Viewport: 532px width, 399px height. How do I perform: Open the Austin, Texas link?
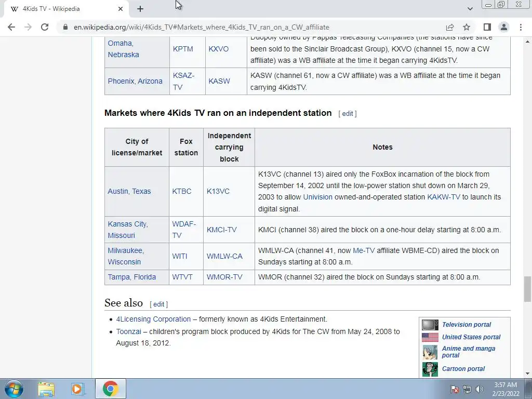129,191
